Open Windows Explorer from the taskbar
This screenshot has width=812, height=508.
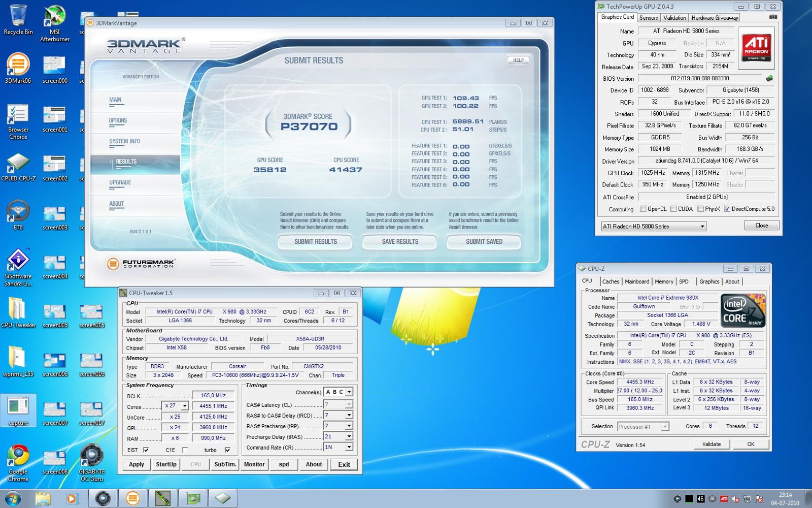tap(43, 498)
